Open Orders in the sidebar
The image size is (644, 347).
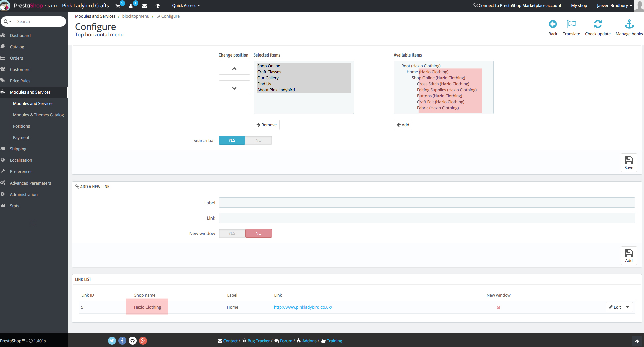click(16, 58)
